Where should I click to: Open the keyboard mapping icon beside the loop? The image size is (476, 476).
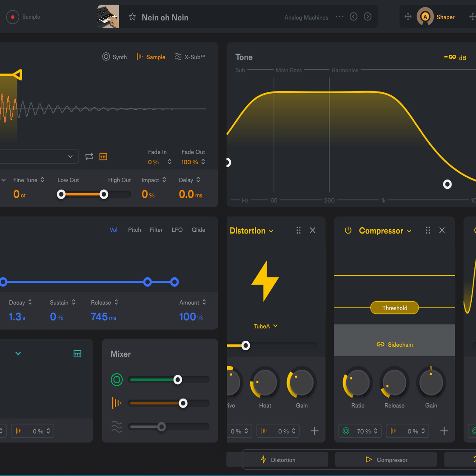[103, 157]
